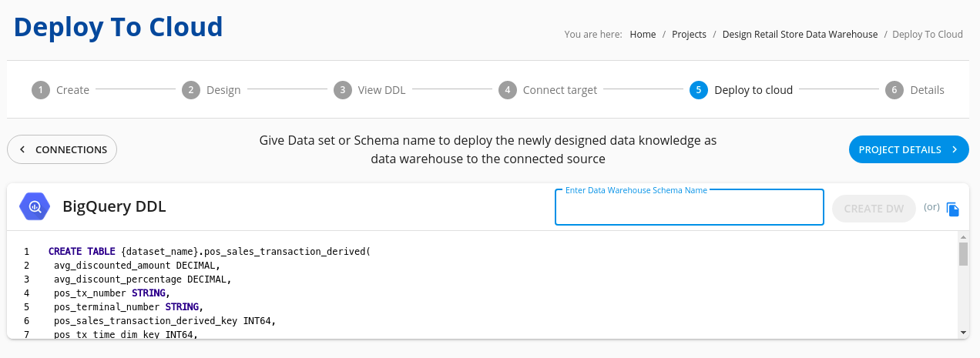Image resolution: width=980 pixels, height=358 pixels.
Task: Click the copy DDL to clipboard icon
Action: pyautogui.click(x=953, y=209)
